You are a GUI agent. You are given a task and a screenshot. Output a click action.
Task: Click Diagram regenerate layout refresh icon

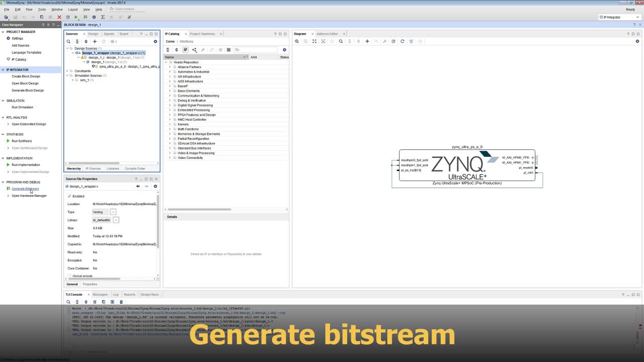pyautogui.click(x=403, y=41)
